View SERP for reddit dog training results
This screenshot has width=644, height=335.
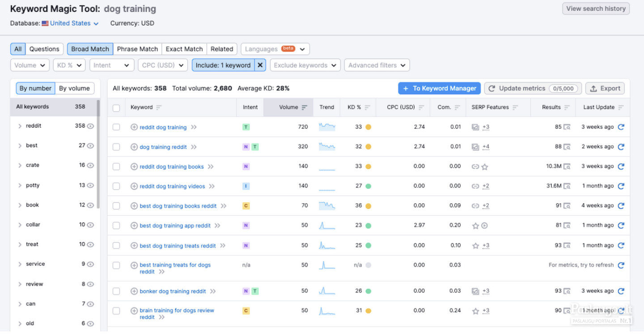pyautogui.click(x=567, y=127)
